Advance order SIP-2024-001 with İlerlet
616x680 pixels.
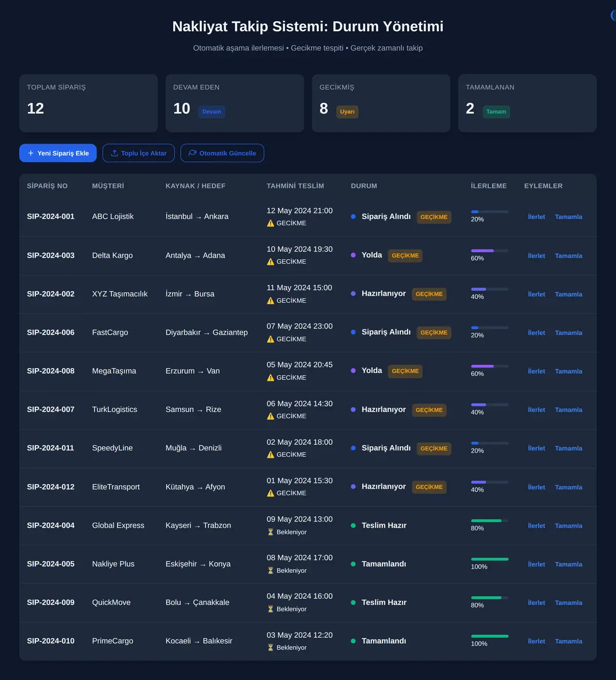(536, 217)
